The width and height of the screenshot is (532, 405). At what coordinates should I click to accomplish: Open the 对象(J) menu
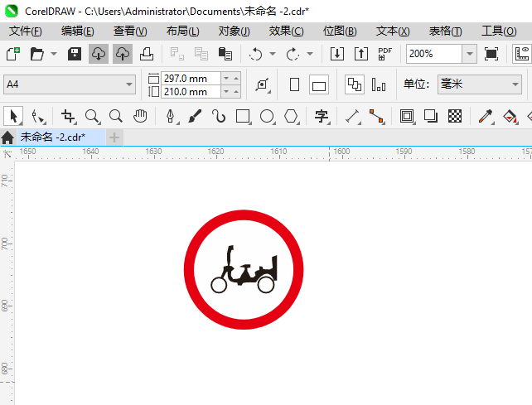(x=235, y=31)
